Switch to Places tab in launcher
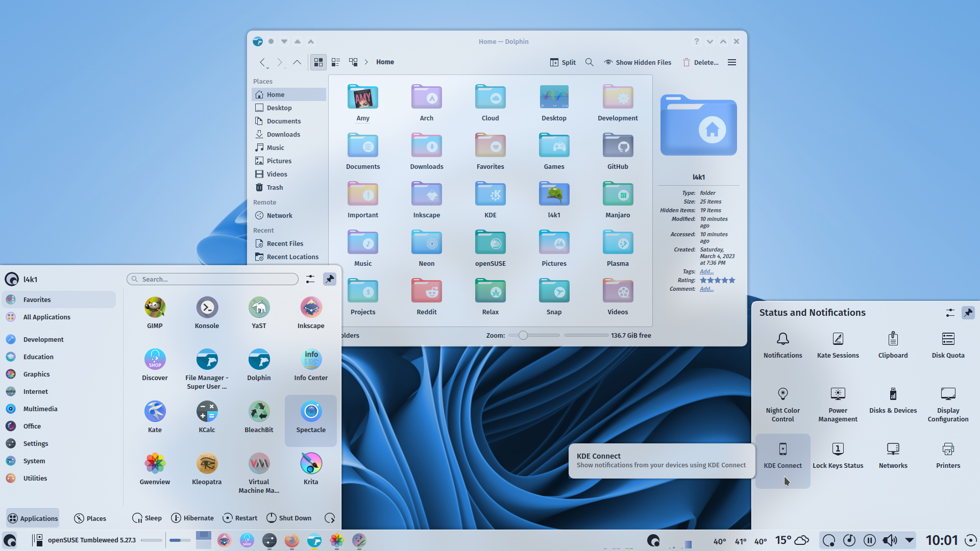 (x=90, y=518)
